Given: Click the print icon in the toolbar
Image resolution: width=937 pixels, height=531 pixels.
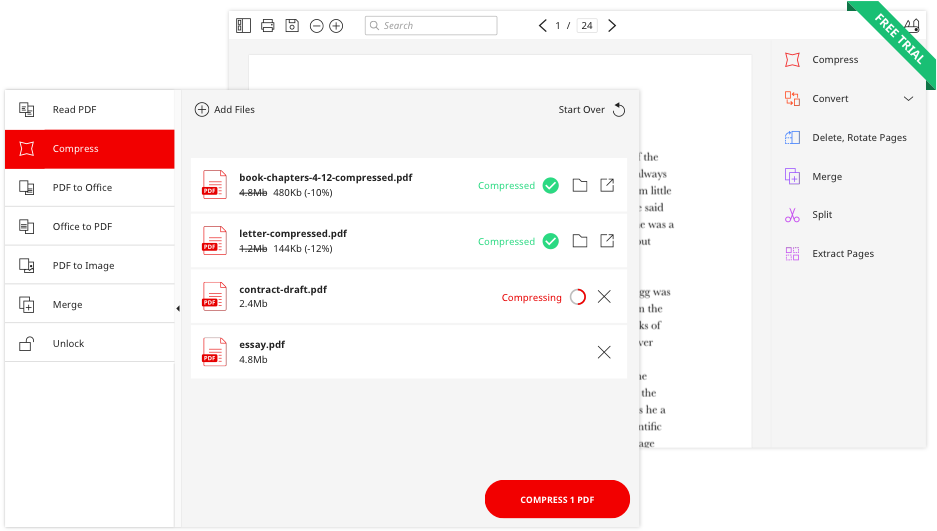Looking at the screenshot, I should click(267, 26).
